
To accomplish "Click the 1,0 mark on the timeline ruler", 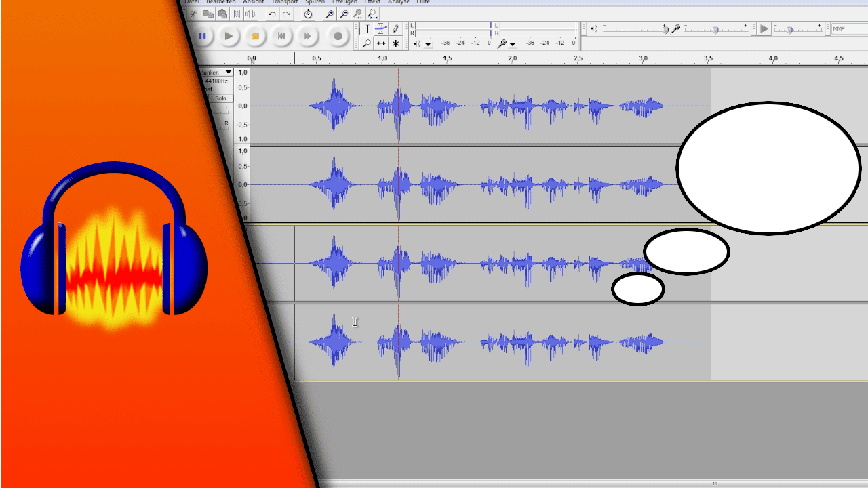I will [382, 59].
